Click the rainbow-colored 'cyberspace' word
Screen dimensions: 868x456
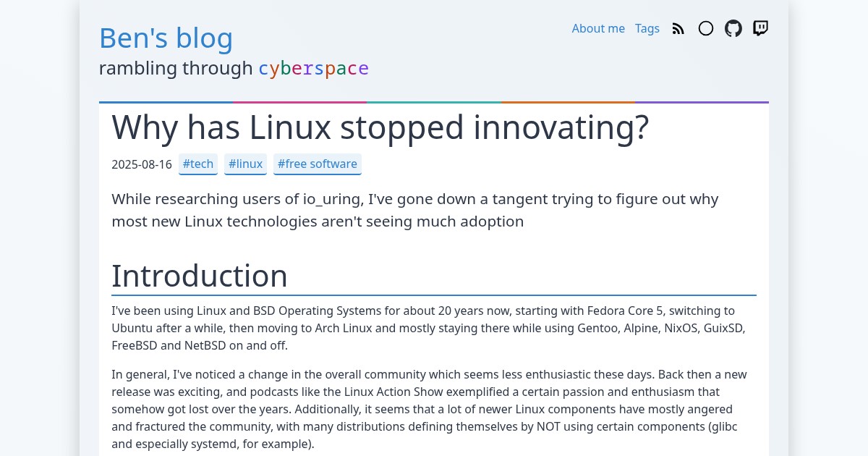(314, 69)
